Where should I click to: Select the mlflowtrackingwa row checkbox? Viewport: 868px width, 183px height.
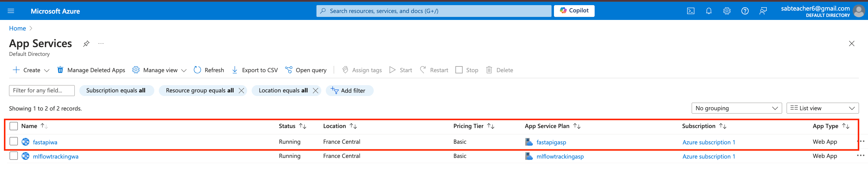pyautogui.click(x=14, y=156)
